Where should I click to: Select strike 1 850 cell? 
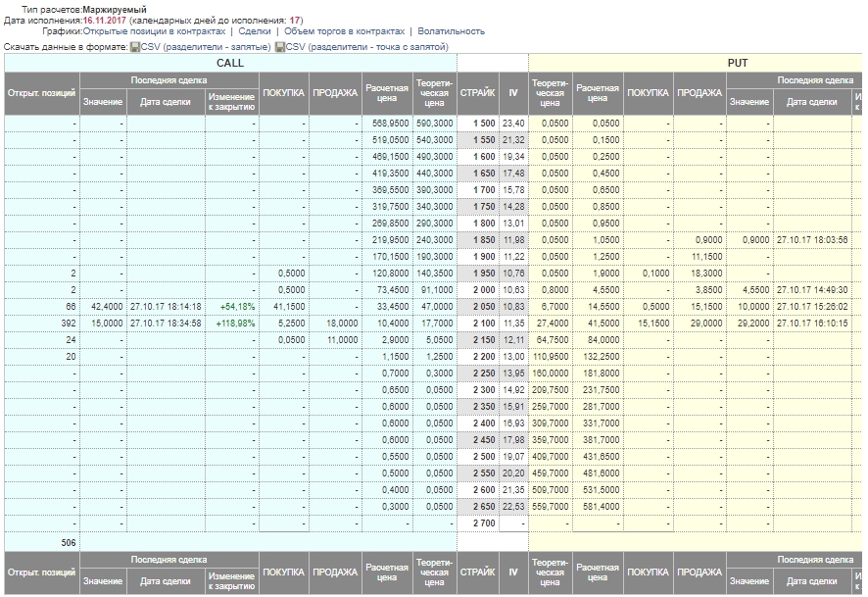coord(478,240)
